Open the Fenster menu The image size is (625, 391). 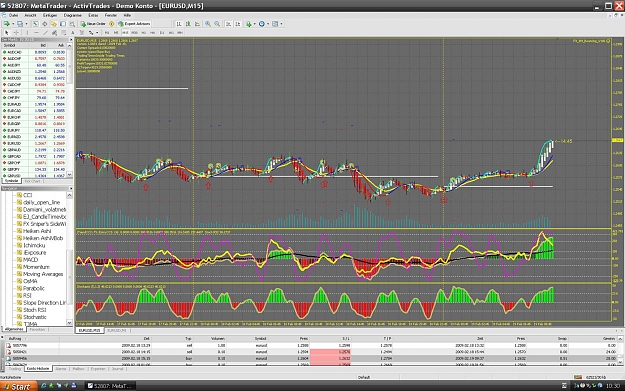coord(111,15)
